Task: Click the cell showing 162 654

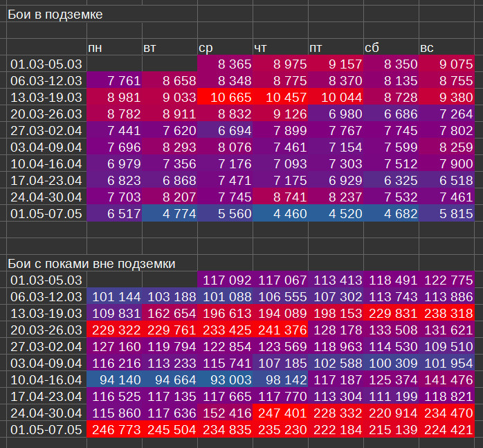Action: (x=170, y=314)
